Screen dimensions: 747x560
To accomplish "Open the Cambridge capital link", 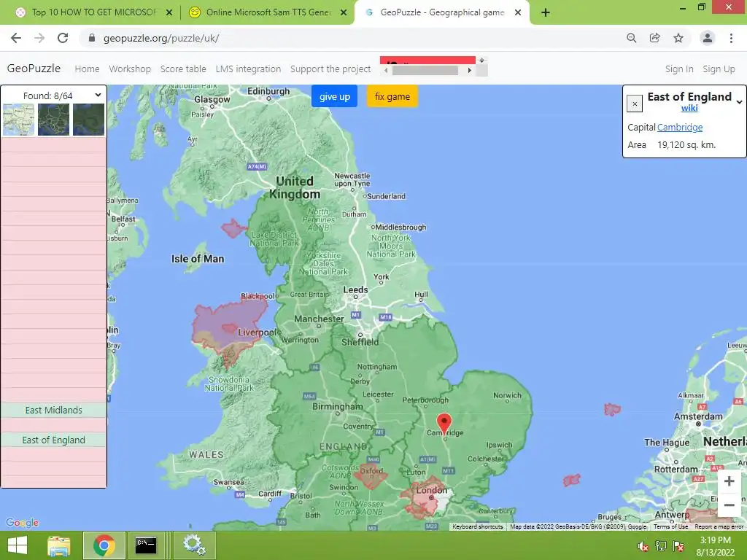I will (680, 127).
